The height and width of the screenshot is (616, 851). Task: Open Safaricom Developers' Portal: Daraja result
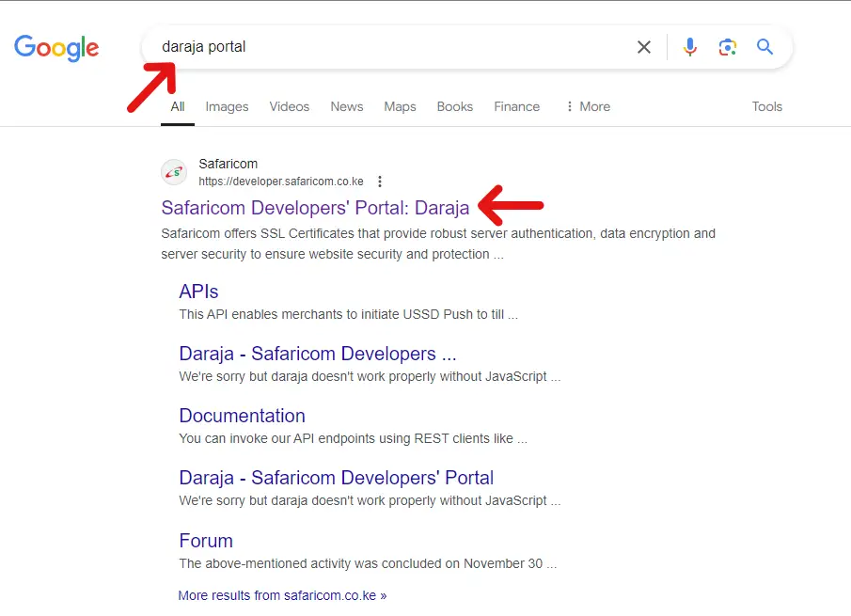coord(315,208)
